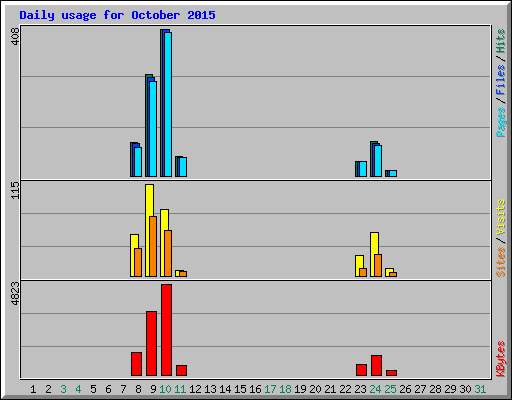Click the cyan pages bar for day 23
This screenshot has width=512, height=400.
point(363,169)
